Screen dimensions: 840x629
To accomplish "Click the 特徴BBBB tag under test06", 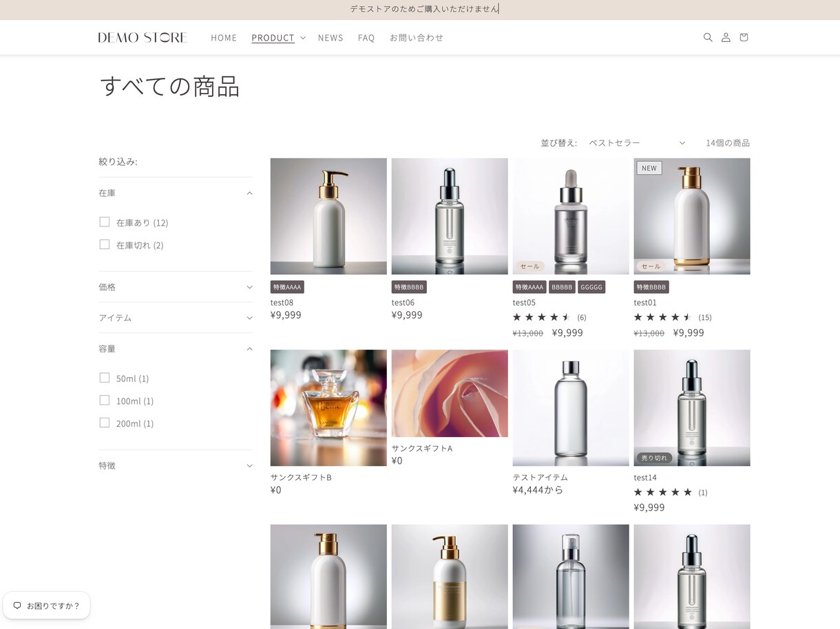I will [409, 287].
